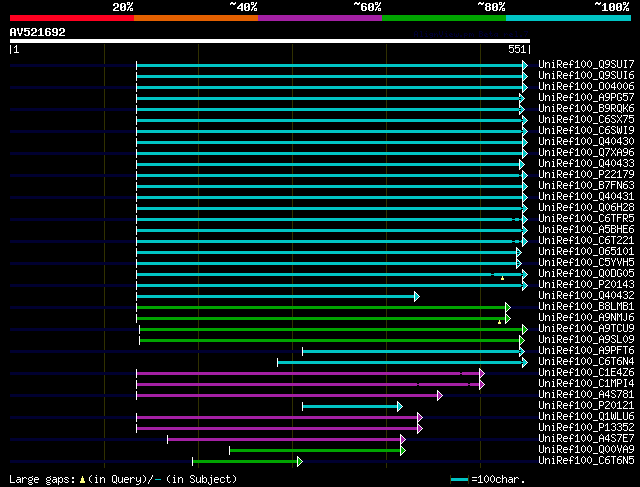Select the green arrowhead of the B8LMB1 alignment
Image resolution: width=640 pixels, height=487 pixels.
[508, 307]
